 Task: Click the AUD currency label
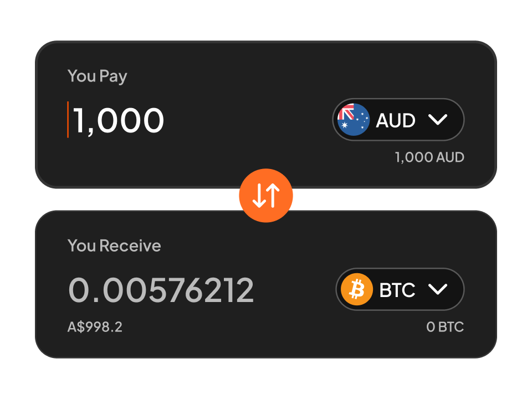pos(396,120)
